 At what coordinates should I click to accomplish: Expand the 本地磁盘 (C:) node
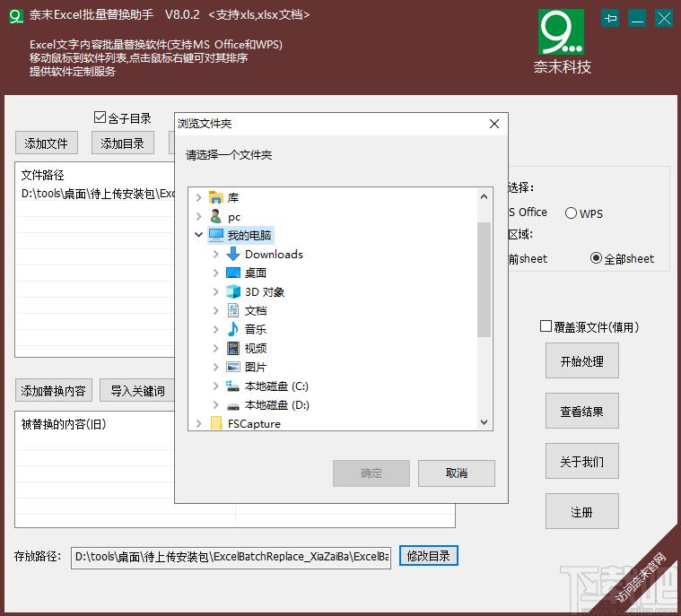[216, 386]
